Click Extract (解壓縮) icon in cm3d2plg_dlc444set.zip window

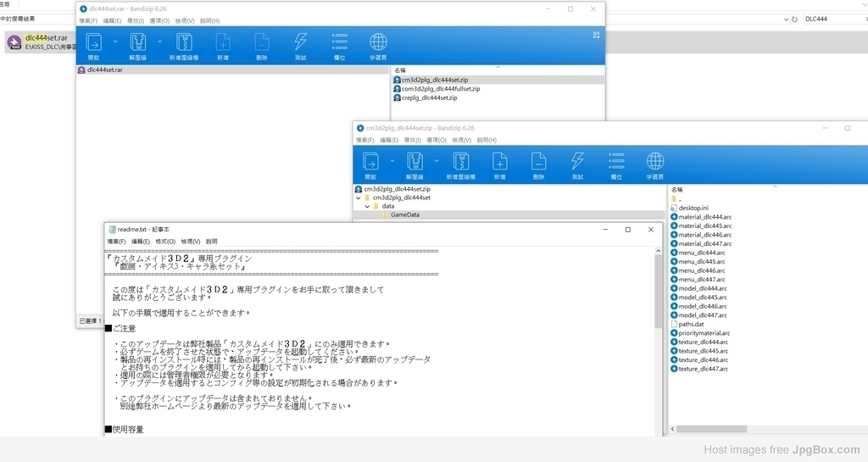pos(415,162)
